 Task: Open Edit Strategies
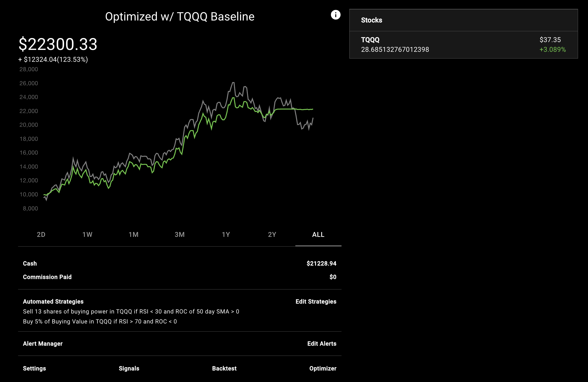316,302
